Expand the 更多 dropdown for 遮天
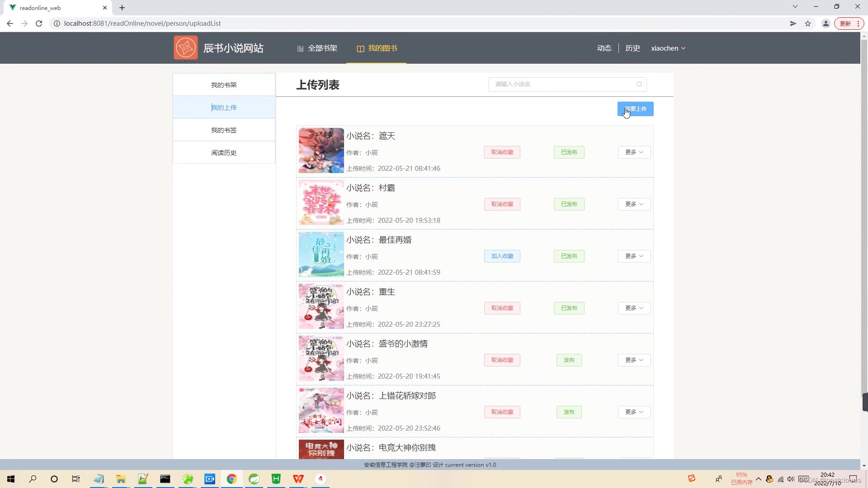868x488 pixels. coord(634,152)
